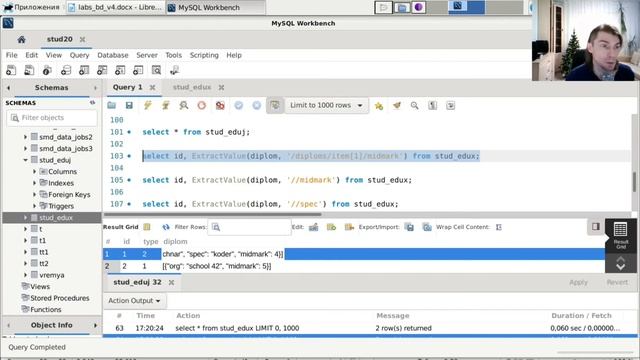Toggle continue on error icon
640x360 pixels.
pyautogui.click(x=220, y=105)
